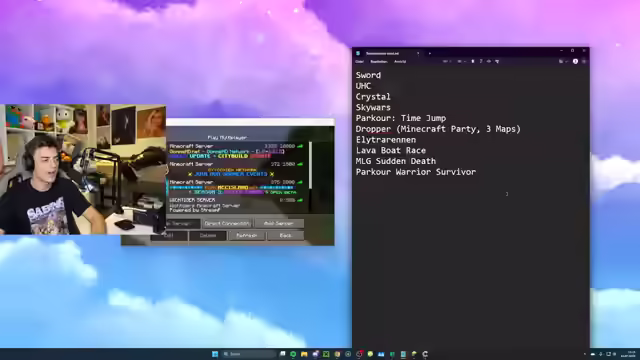Open the heading style dropdown in Notepad
Screen dimensions: 640x360
[447, 61]
